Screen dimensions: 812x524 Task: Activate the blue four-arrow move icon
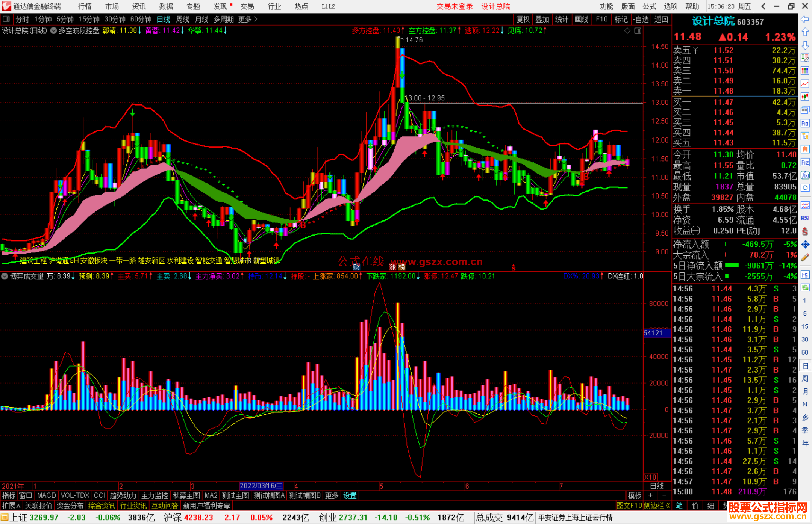pyautogui.click(x=805, y=245)
